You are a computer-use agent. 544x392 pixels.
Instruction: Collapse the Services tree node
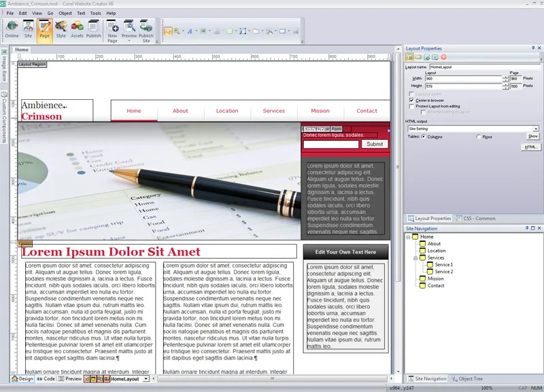415,258
